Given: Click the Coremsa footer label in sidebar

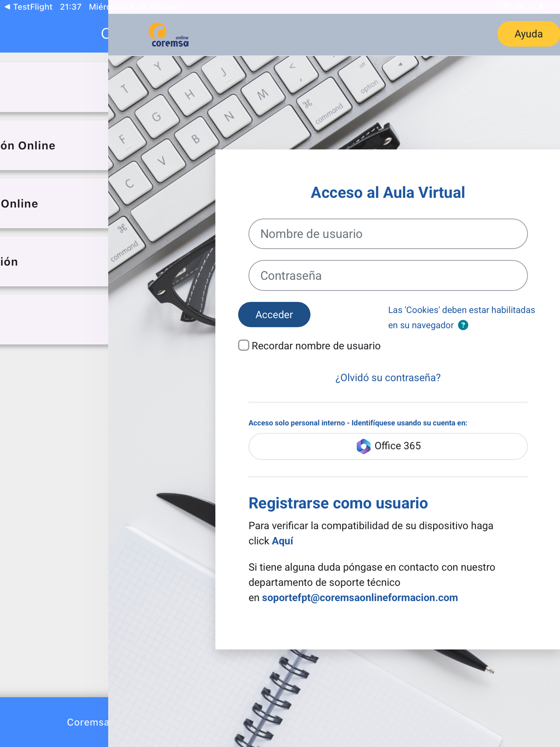Looking at the screenshot, I should [87, 722].
